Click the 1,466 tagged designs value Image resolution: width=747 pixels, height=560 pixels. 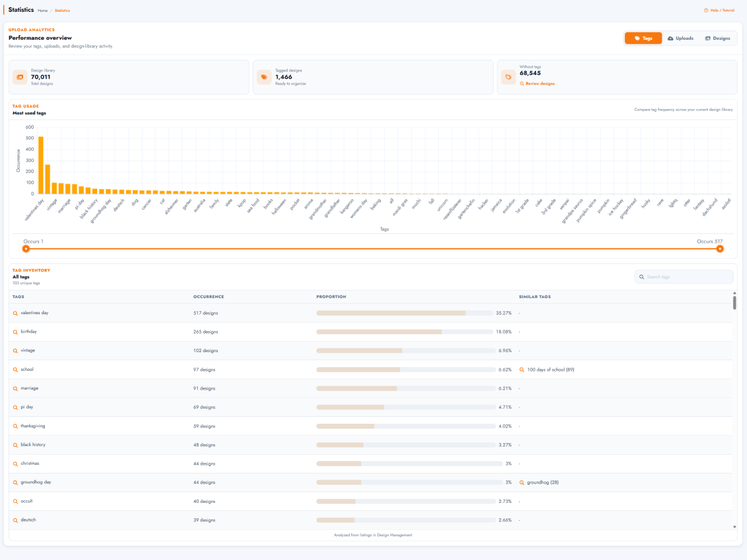pos(284,77)
